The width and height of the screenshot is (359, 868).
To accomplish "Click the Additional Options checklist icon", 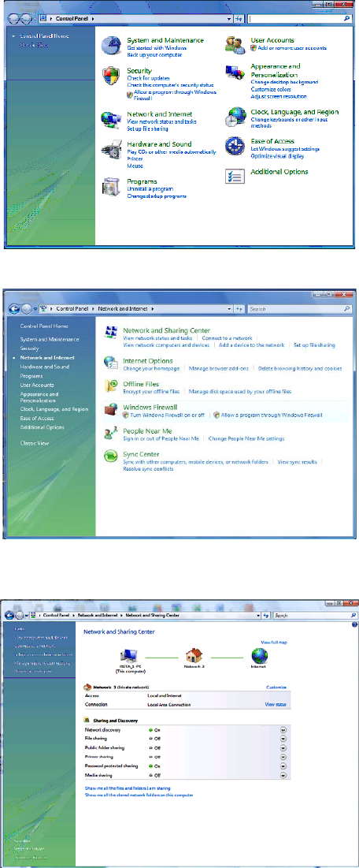I will 235,176.
